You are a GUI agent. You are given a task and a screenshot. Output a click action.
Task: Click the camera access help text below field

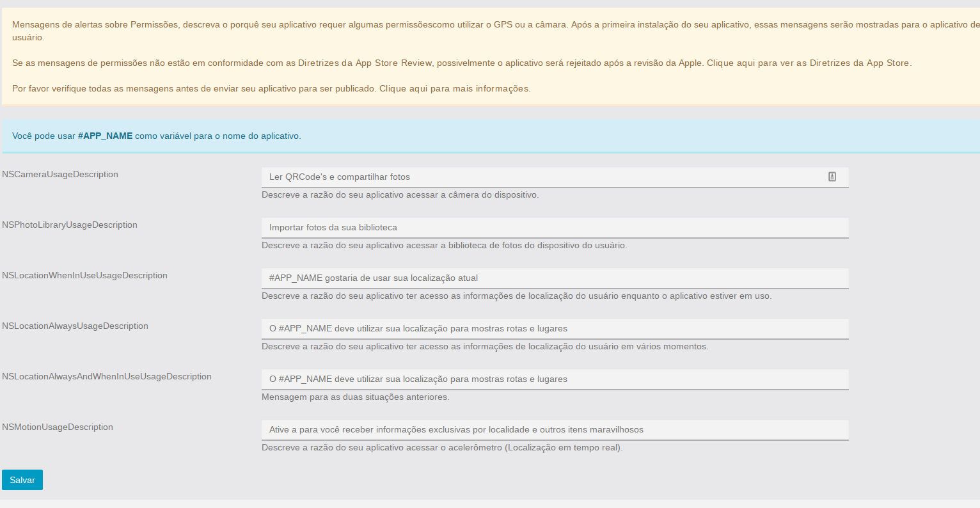[x=400, y=194]
